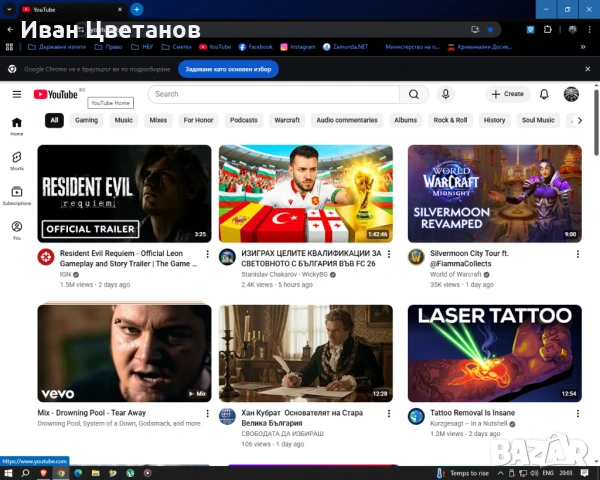Open Zamunda.NET bookmark
Viewport: 600px width, 480px height.
coord(346,47)
